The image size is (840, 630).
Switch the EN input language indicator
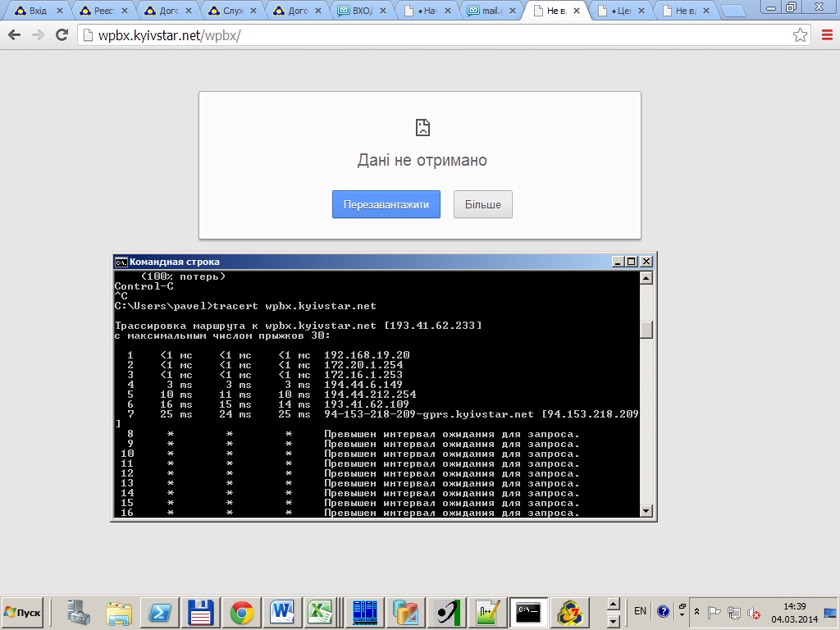coord(640,611)
